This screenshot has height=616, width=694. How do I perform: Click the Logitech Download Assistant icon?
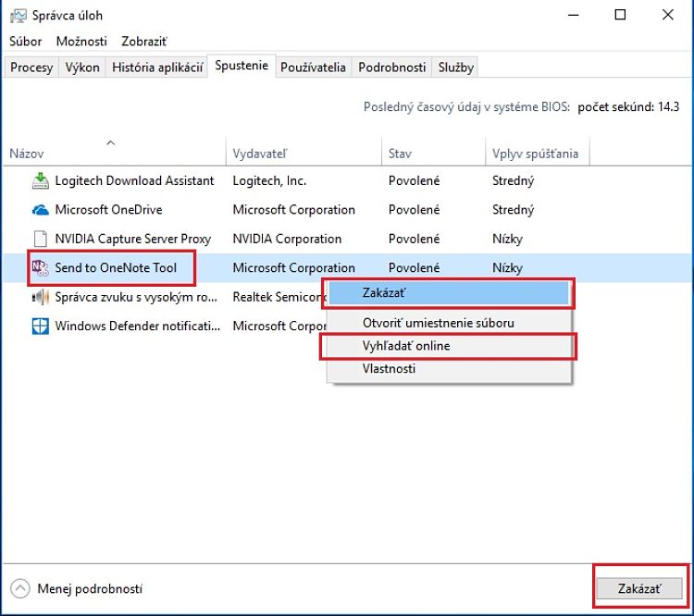41,180
